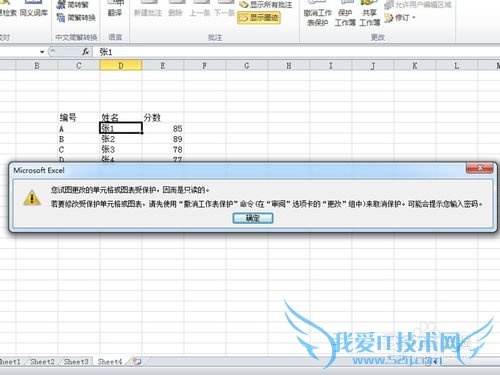Click the greyed-out 上一条 comment command
Screen dimensions: 500x375
point(200,10)
